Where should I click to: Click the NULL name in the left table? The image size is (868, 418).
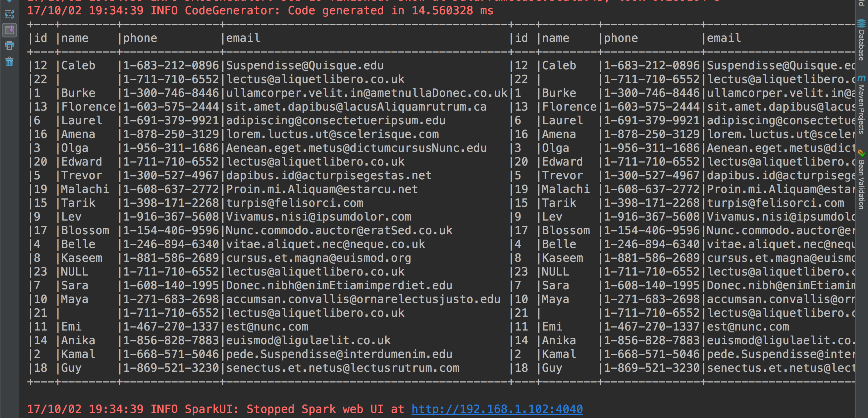click(75, 272)
